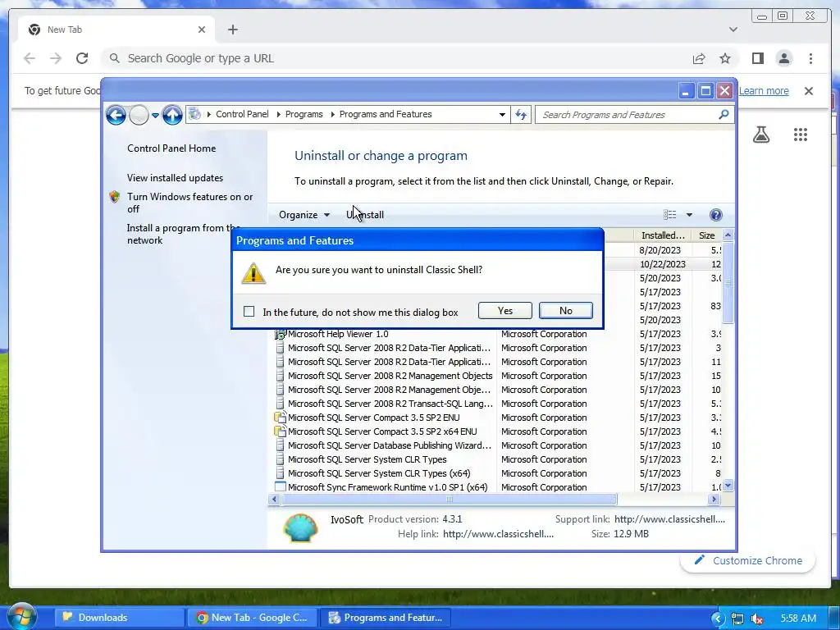Click the Classic Shell help link
The height and width of the screenshot is (630, 840).
[498, 533]
